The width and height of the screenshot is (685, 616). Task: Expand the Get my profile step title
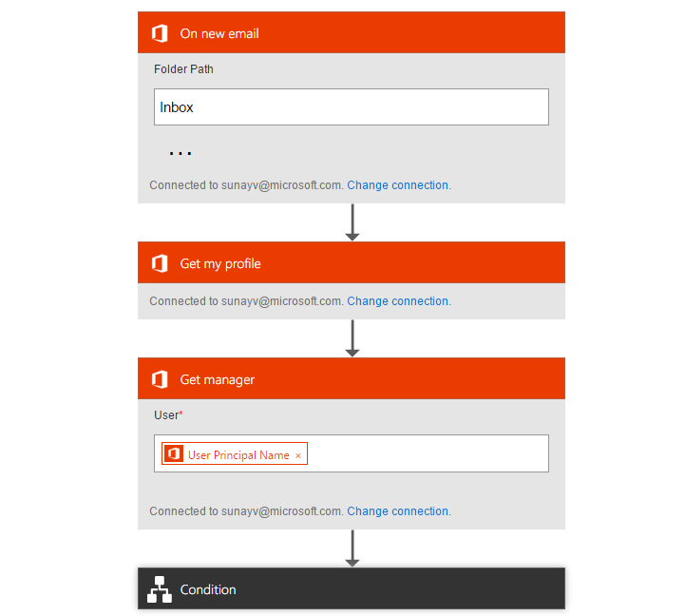point(220,263)
